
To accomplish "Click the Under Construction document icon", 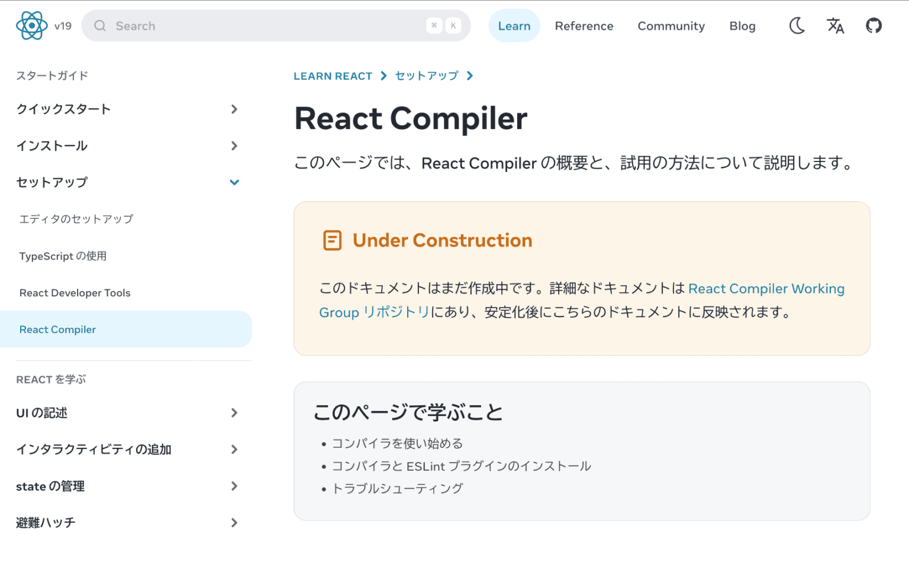I will (332, 240).
